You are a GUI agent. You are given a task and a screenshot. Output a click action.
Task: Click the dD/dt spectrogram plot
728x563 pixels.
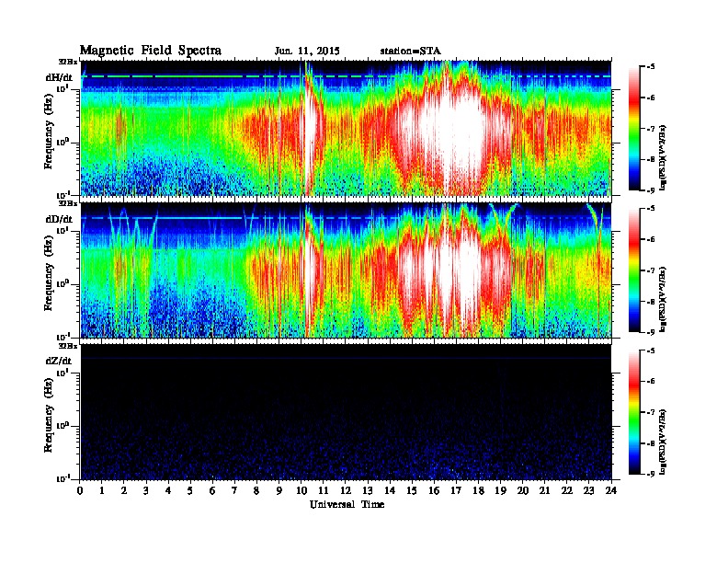[346, 270]
